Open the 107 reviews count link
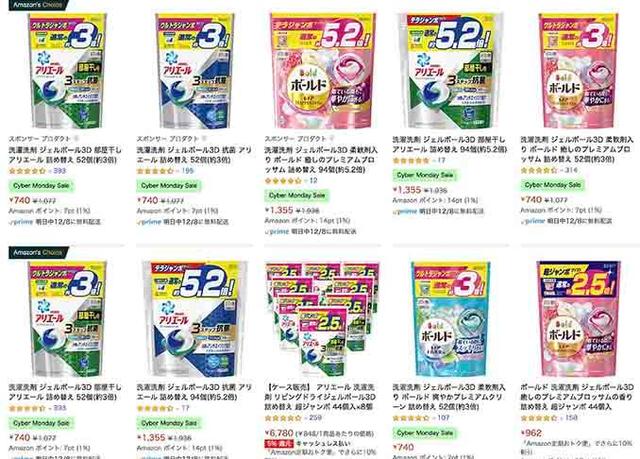The image size is (640, 459). pos(443,418)
